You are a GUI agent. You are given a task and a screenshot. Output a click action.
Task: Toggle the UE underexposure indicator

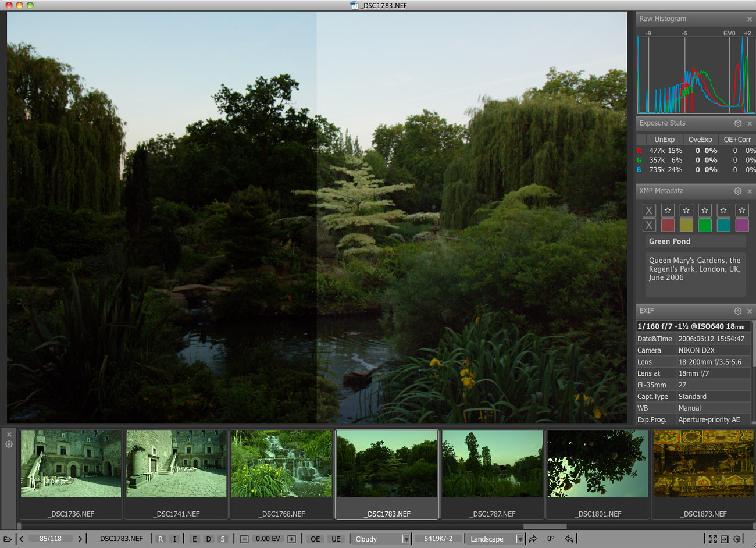click(336, 539)
